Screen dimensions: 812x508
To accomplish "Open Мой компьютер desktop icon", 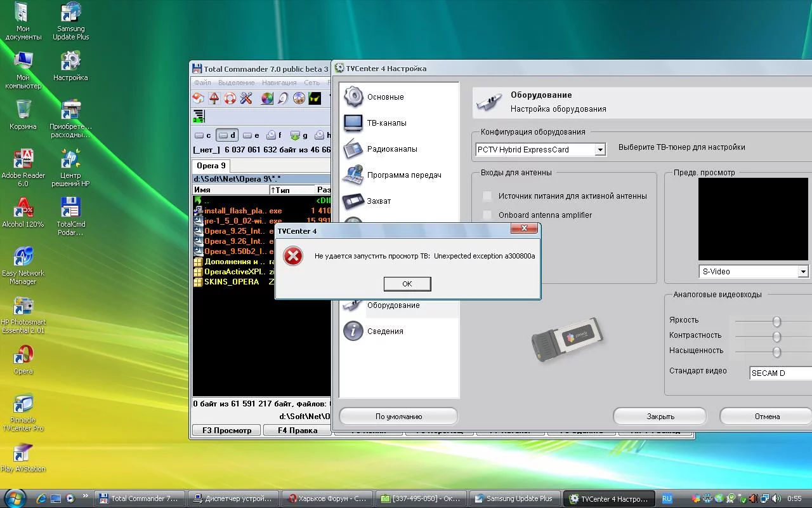I will tap(23, 70).
